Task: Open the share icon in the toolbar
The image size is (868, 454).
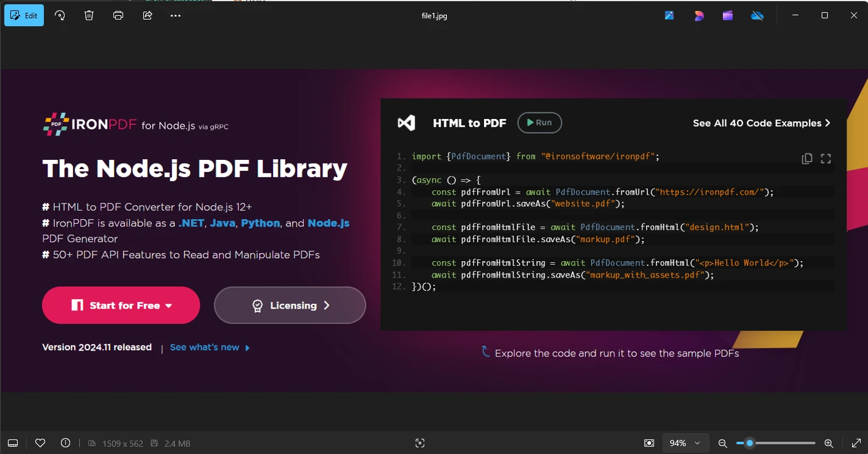Action: point(148,15)
